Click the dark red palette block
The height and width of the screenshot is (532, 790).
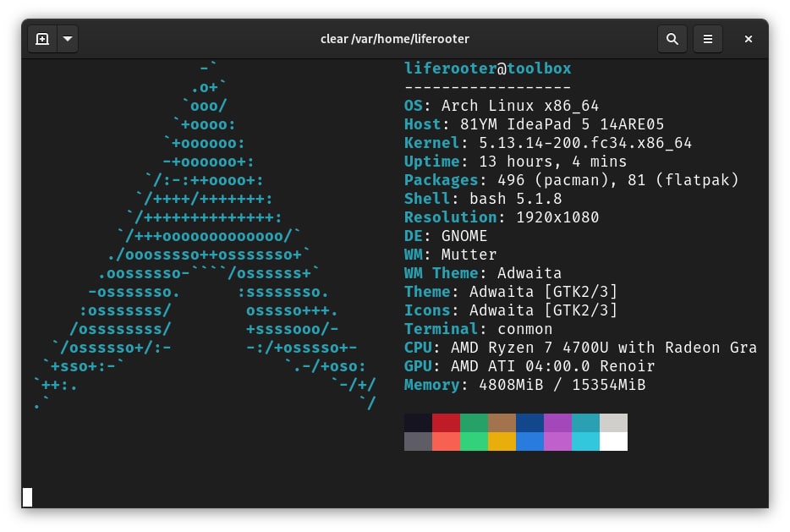click(x=446, y=423)
